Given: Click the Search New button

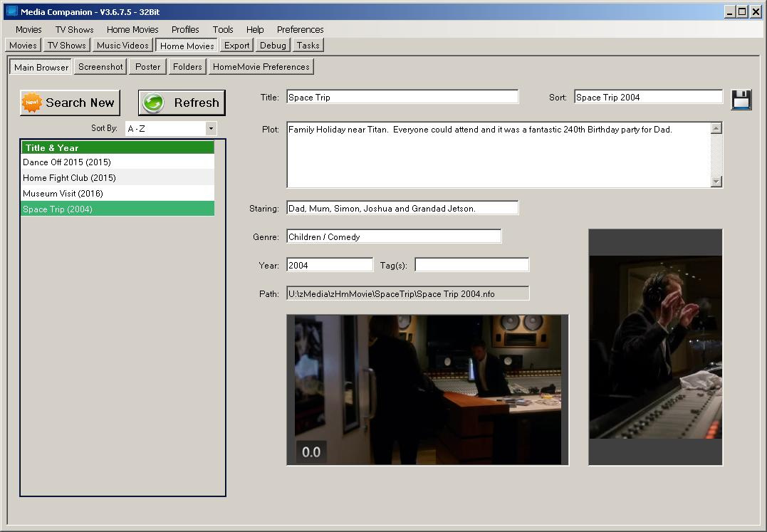Looking at the screenshot, I should pos(70,103).
